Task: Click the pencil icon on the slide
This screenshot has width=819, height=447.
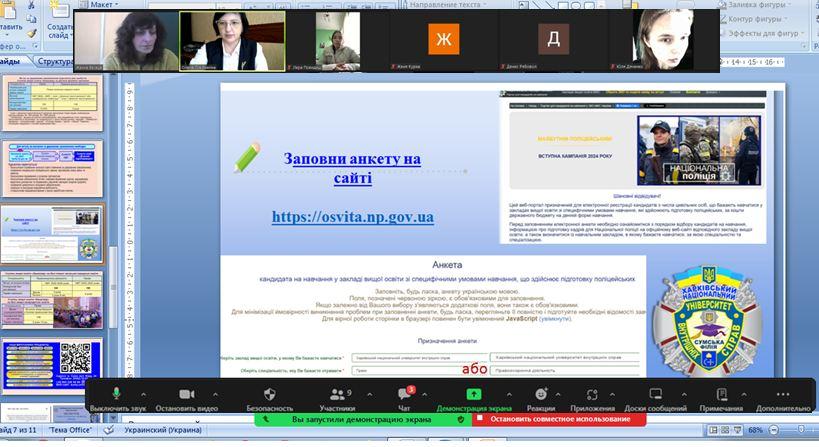Action: click(x=248, y=157)
